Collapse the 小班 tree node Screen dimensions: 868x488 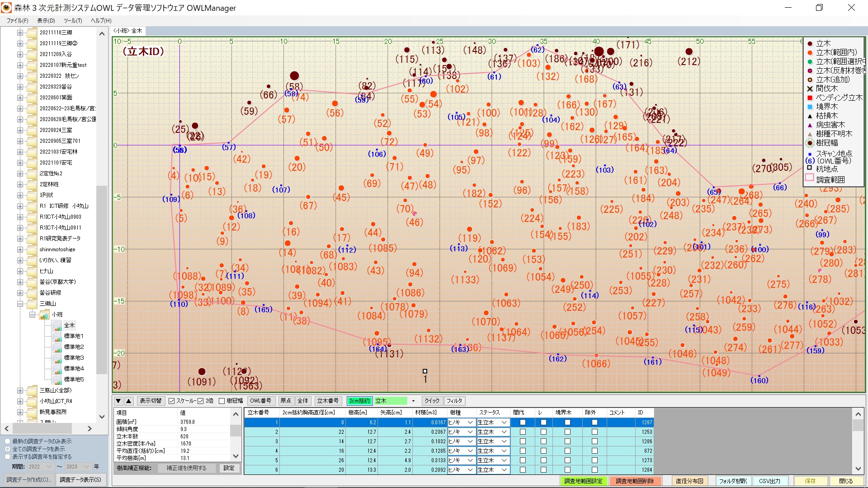click(32, 314)
